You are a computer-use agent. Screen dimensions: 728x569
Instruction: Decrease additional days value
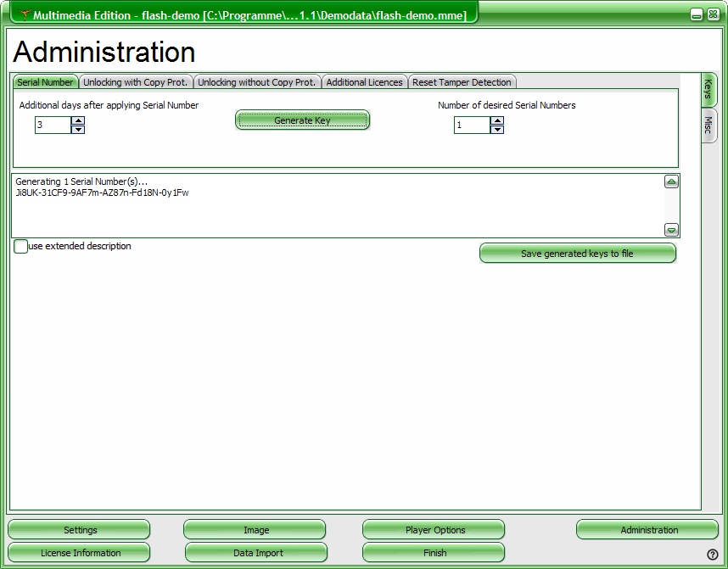coord(78,130)
